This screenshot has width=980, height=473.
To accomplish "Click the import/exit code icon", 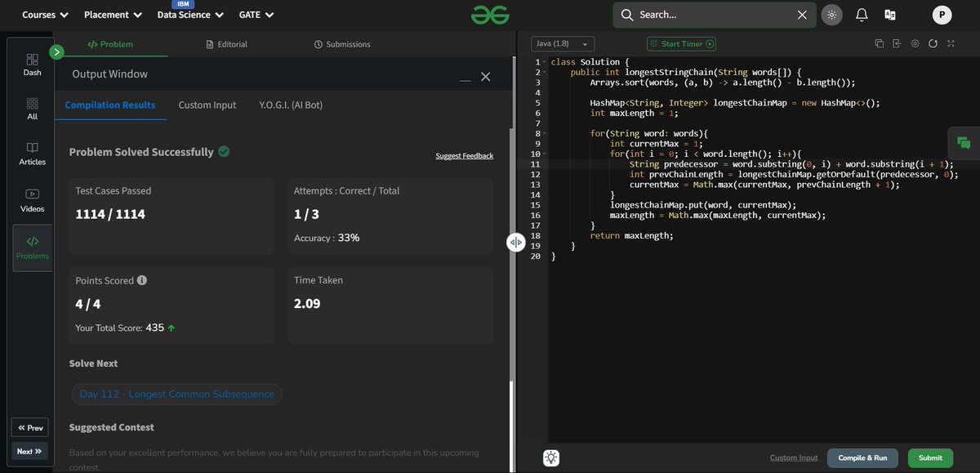I will click(897, 44).
